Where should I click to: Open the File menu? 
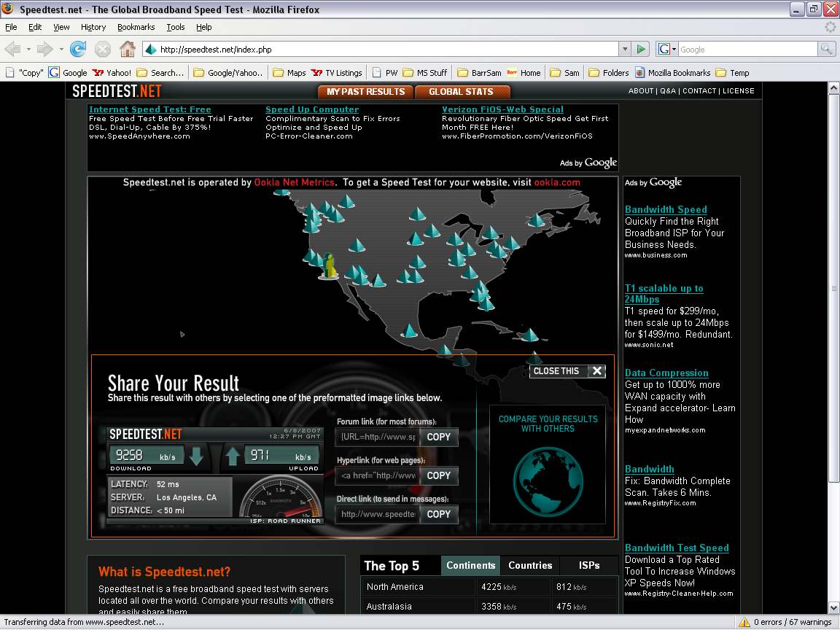click(x=11, y=27)
